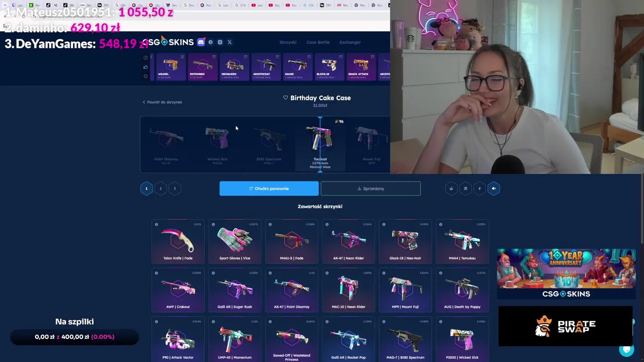Select the UMP-45 | Momentum item card
The width and height of the screenshot is (644, 362).
234,339
